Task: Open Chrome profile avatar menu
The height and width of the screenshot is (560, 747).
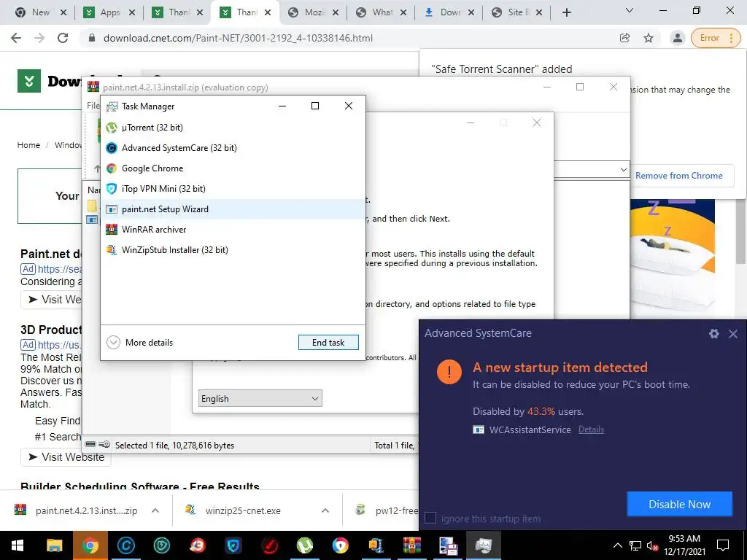Action: pos(677,38)
